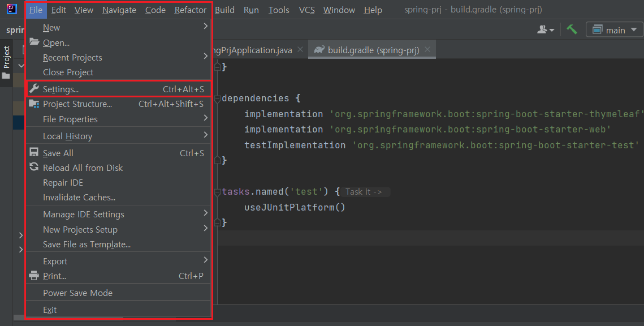Choose Repair IDE menu item
Screen dimensions: 644x326
[x=118, y=183]
